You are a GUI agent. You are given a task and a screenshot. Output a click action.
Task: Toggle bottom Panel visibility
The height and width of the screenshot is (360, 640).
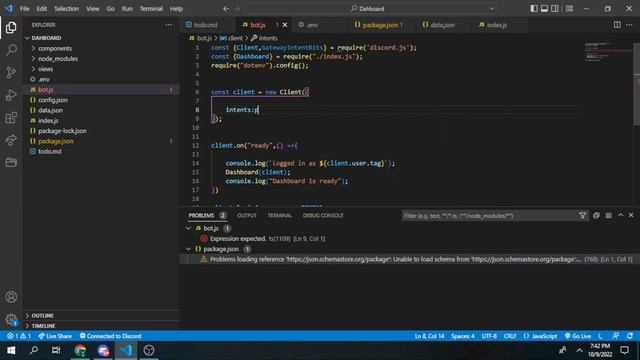tap(544, 9)
